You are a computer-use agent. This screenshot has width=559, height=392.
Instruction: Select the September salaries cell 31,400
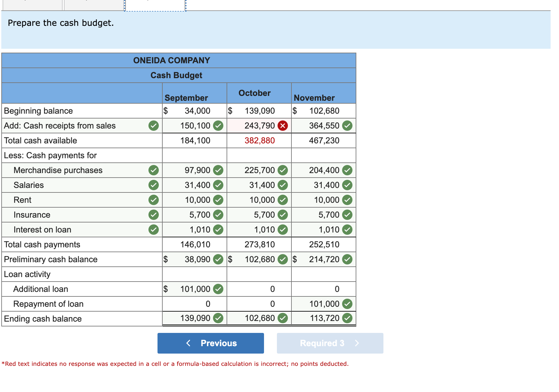pos(195,185)
